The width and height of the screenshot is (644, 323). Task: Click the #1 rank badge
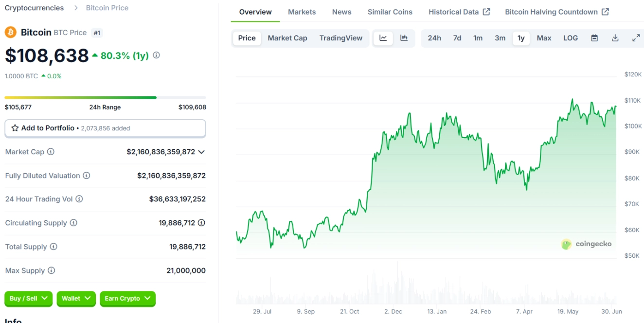(x=97, y=33)
